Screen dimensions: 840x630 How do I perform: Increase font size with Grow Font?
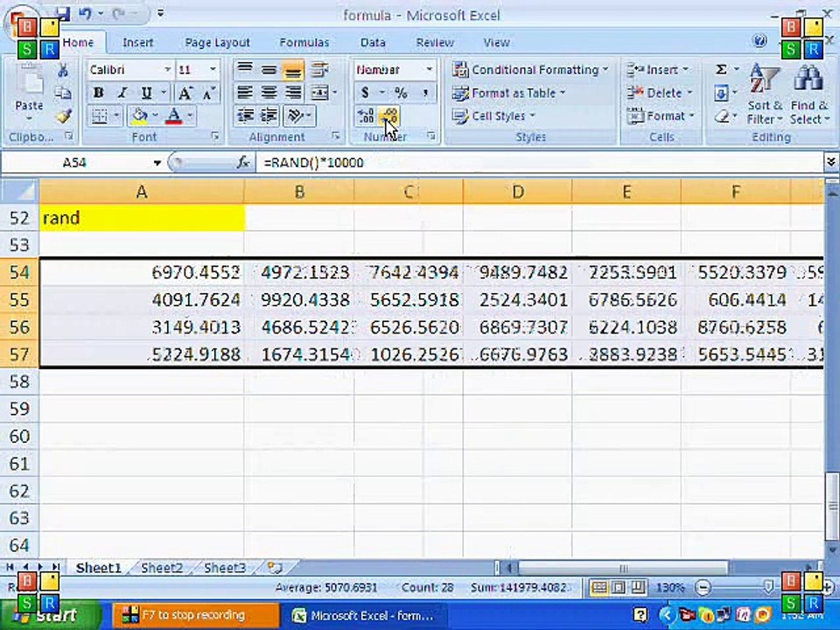[185, 94]
